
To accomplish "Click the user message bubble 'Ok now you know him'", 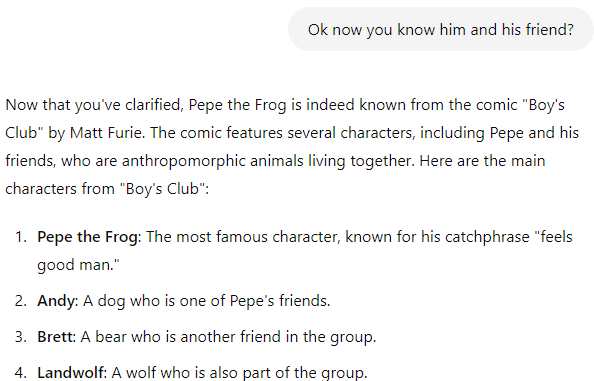I will 441,30.
